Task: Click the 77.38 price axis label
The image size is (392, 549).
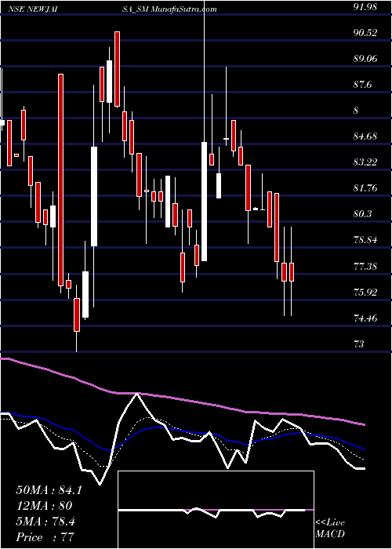Action: [x=365, y=267]
